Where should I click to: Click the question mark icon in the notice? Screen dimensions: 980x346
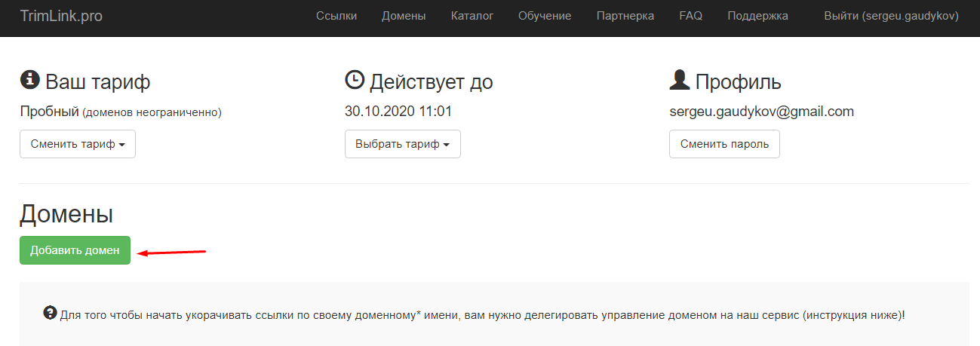(51, 314)
